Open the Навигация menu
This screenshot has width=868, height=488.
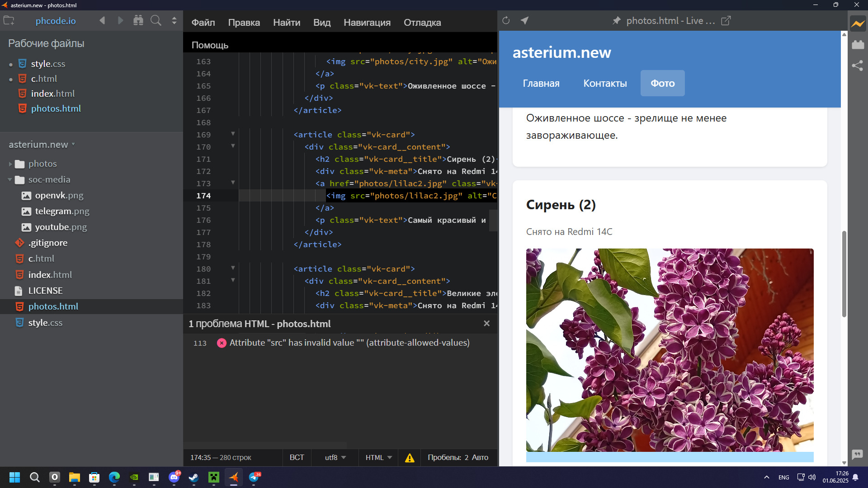(367, 23)
